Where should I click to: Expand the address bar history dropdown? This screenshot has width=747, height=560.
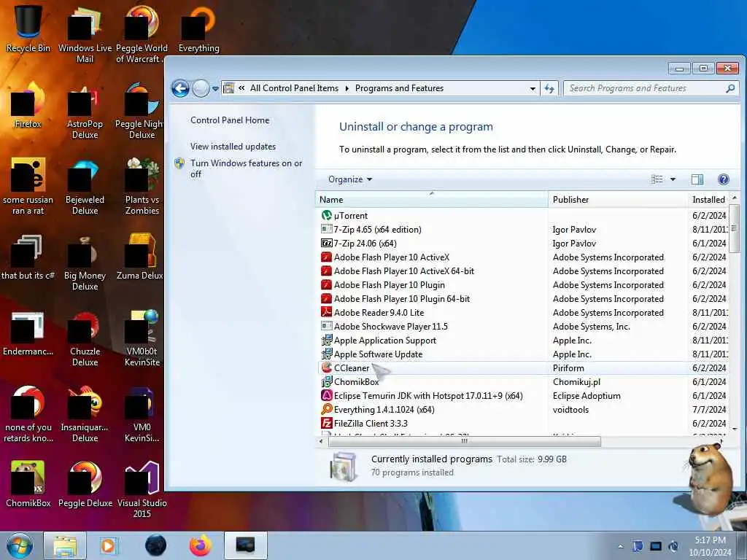(532, 88)
